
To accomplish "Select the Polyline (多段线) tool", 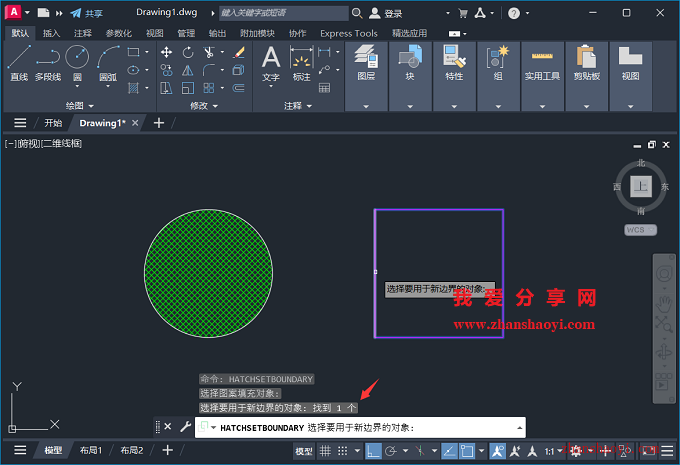I will click(x=48, y=63).
